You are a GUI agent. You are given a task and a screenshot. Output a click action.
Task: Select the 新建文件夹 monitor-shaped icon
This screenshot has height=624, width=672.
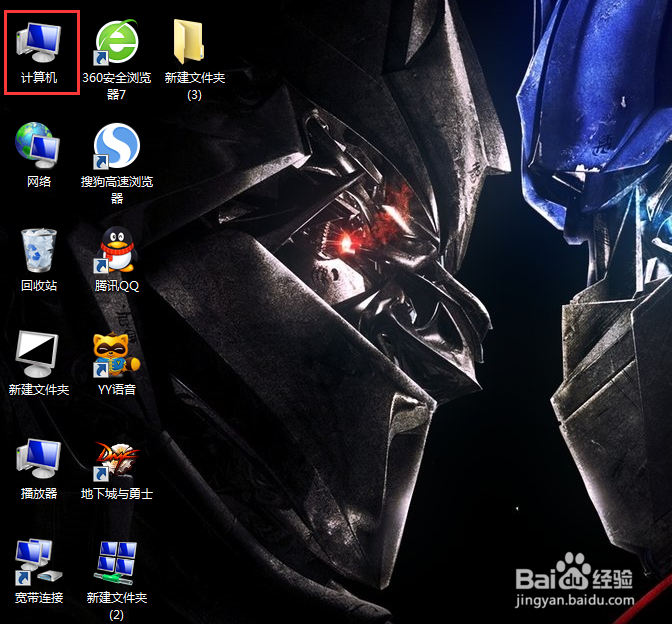click(37, 354)
